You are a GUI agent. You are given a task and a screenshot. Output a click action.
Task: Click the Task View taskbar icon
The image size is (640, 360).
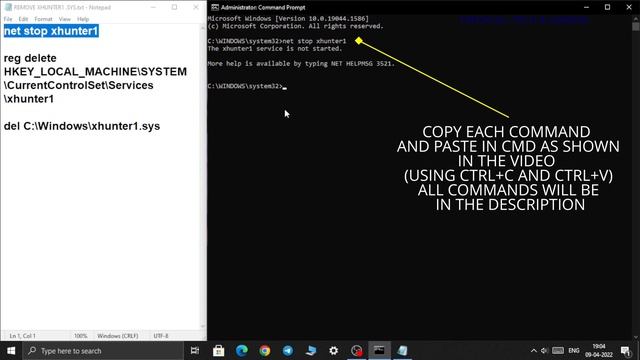tap(195, 351)
